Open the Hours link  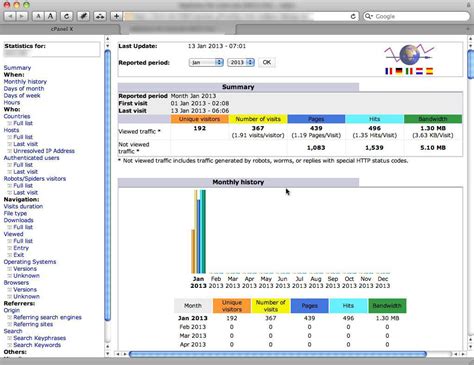12,103
